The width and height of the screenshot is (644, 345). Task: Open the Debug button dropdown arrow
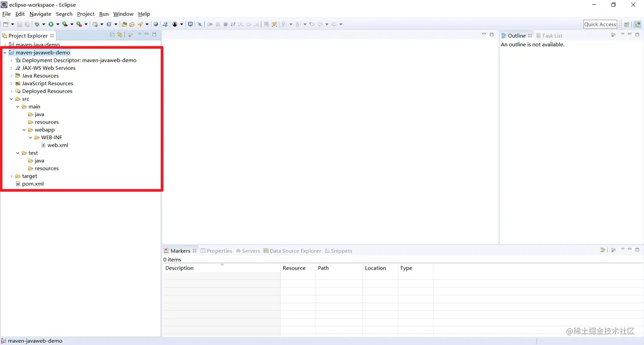pyautogui.click(x=43, y=24)
